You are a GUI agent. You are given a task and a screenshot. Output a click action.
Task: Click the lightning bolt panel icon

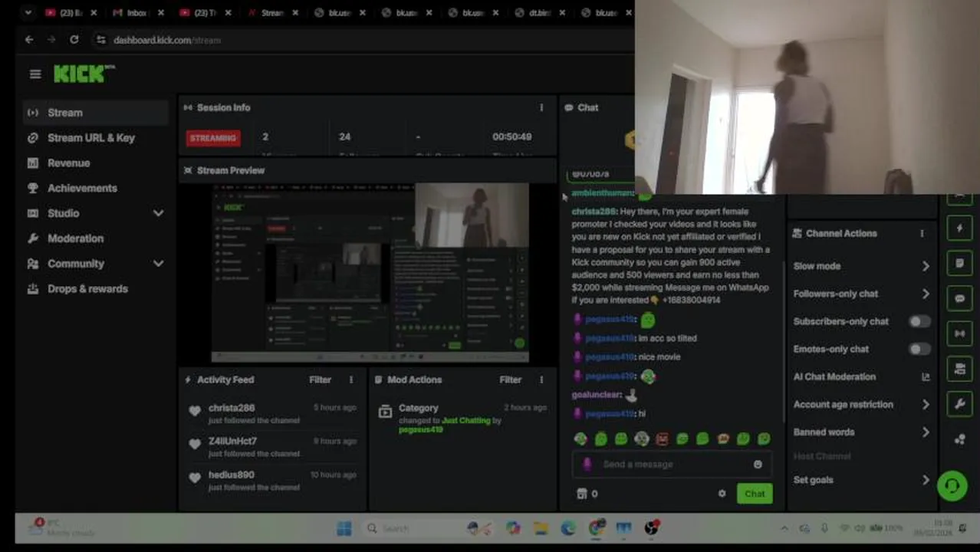click(959, 228)
